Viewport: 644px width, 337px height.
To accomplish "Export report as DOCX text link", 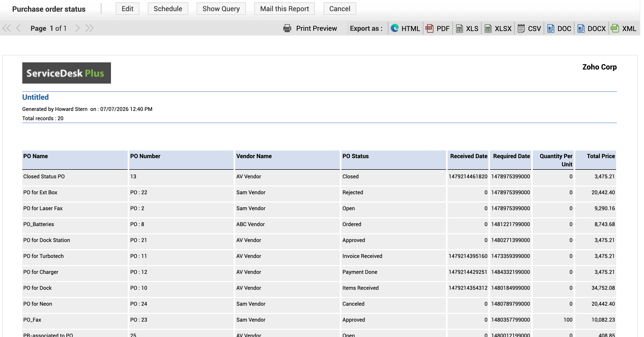I will (596, 29).
